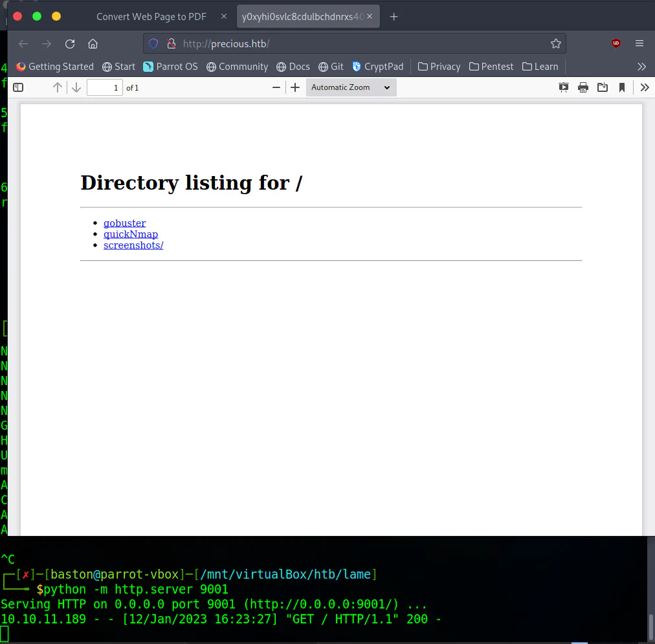Toggle the PDF viewer sidebar
The height and width of the screenshot is (644, 655).
[18, 87]
